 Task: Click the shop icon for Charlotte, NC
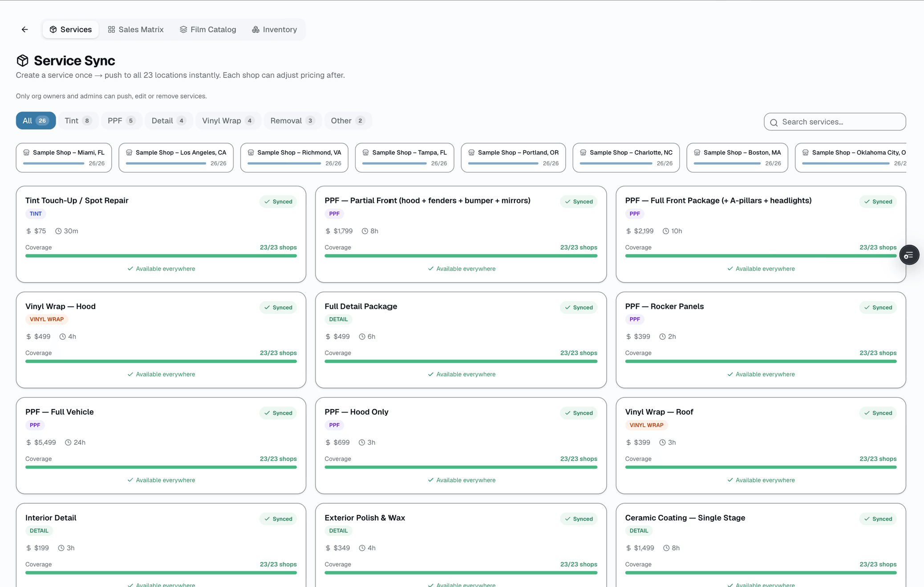[x=583, y=153]
